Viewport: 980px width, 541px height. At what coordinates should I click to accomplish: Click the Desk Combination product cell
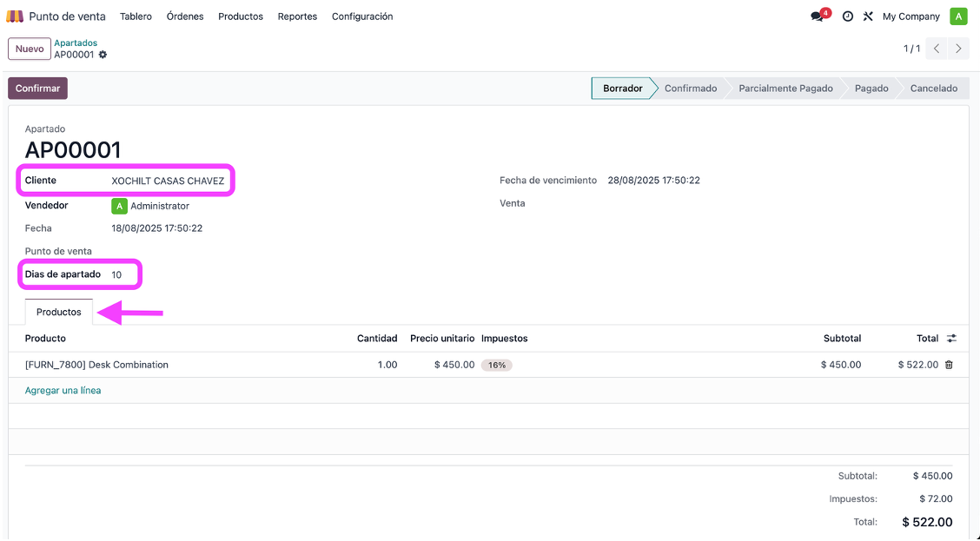click(x=96, y=365)
